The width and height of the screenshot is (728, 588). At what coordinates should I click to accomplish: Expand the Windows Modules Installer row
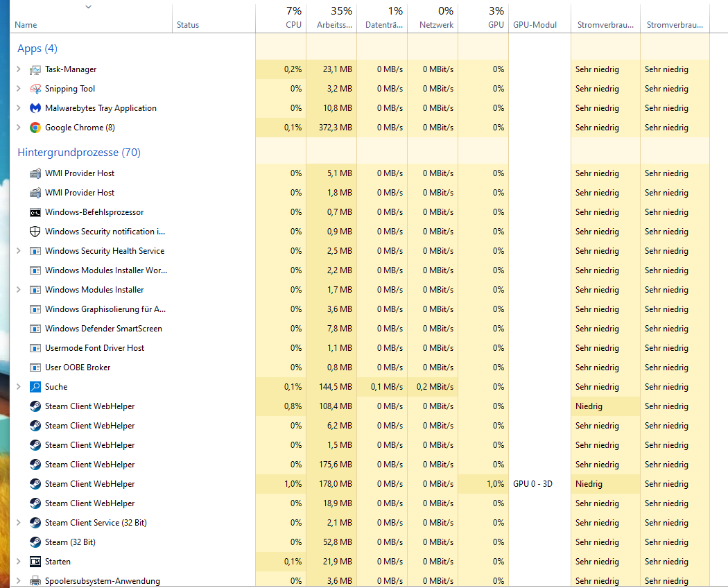pyautogui.click(x=19, y=290)
